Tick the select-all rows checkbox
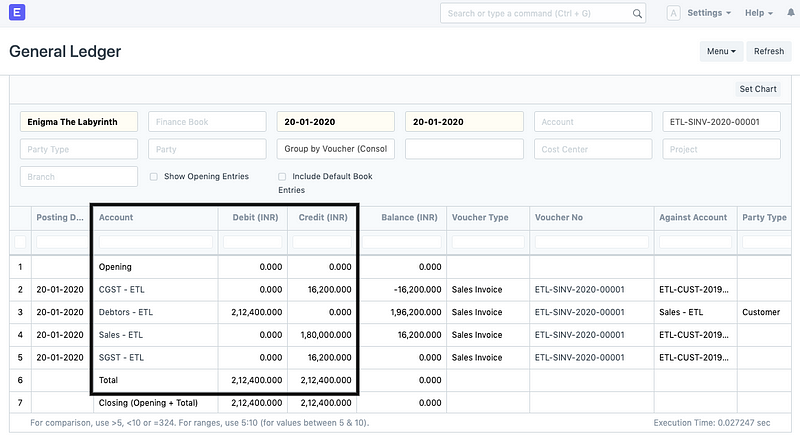Viewport: 800px width, 438px height. [20, 242]
